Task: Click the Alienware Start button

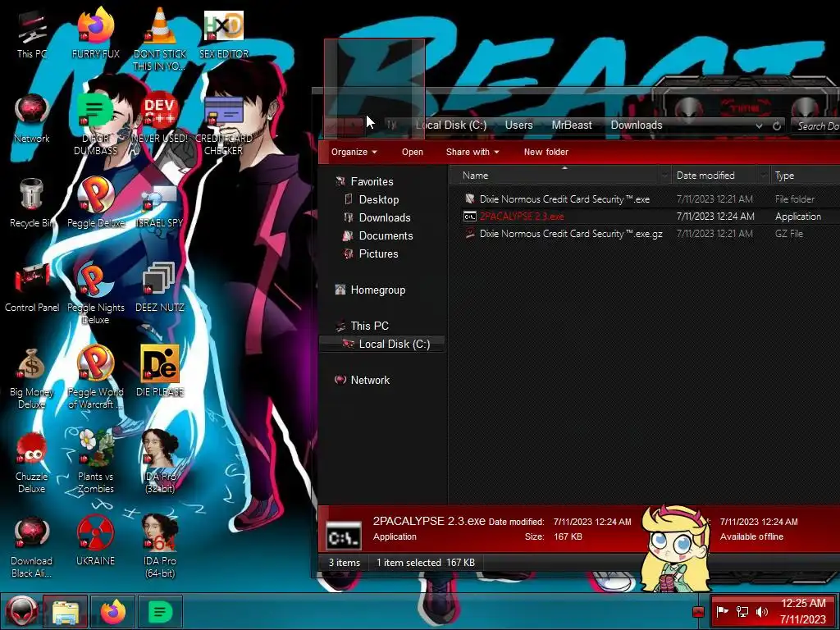Action: [21, 611]
